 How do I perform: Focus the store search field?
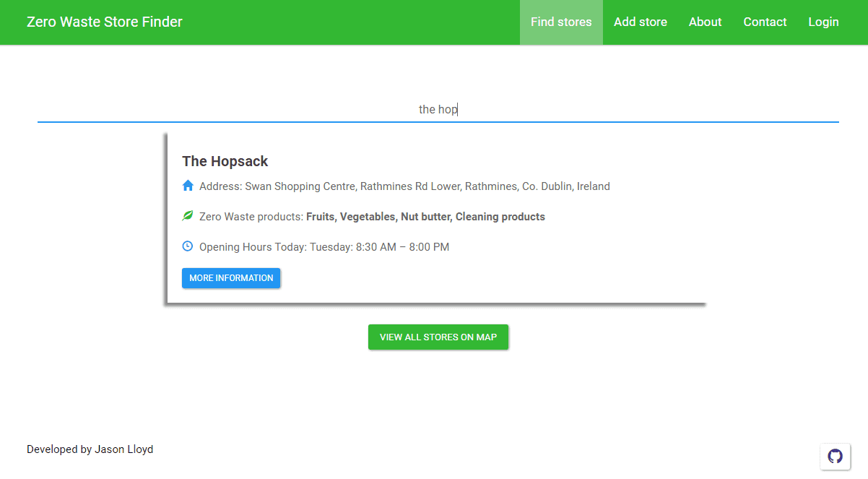tap(438, 109)
